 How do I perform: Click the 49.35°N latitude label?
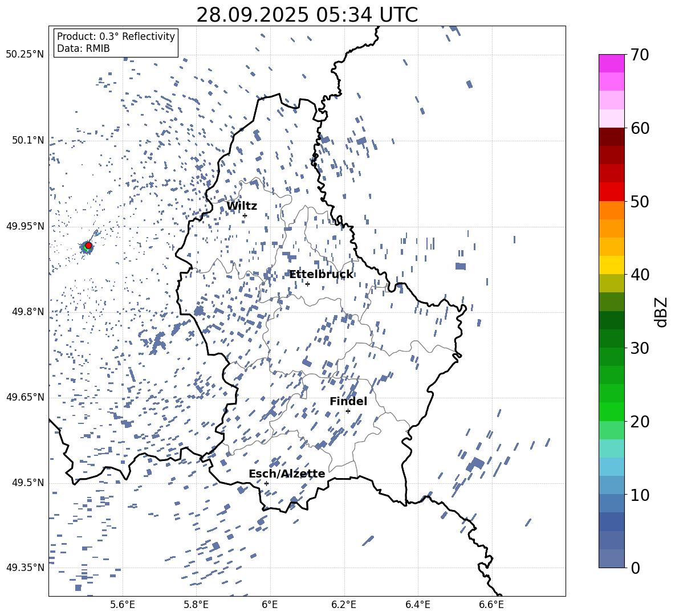(25, 568)
